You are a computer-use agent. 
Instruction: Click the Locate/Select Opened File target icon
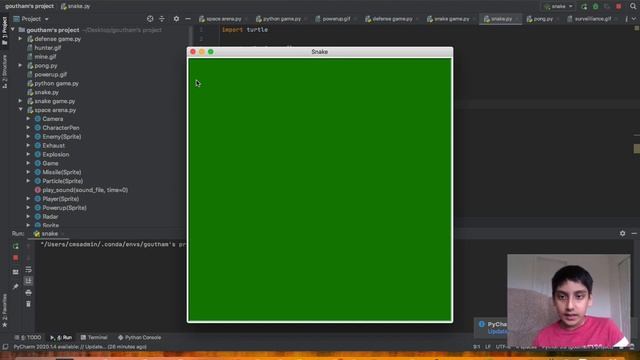tap(150, 19)
